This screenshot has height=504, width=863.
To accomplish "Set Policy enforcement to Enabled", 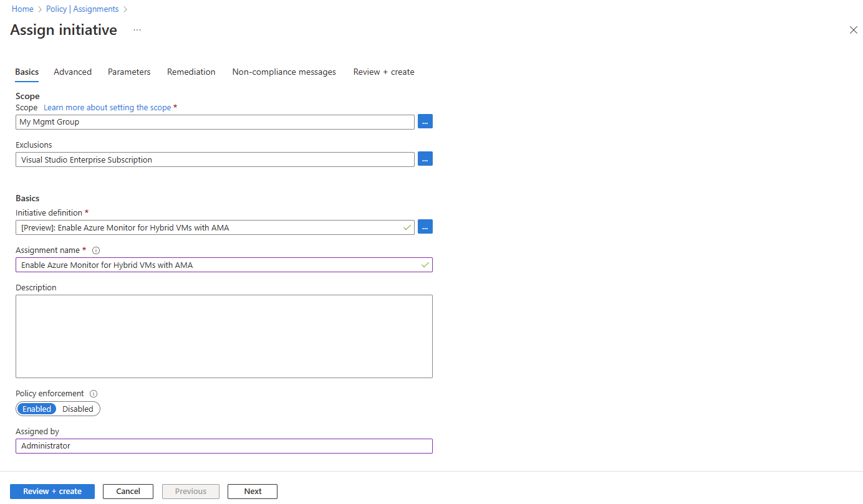I will (37, 409).
